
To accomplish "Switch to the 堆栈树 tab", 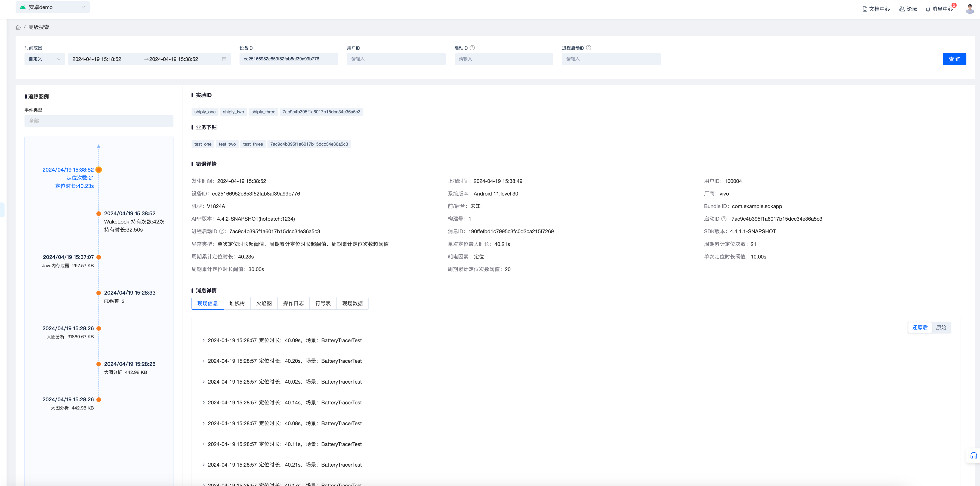I will pyautogui.click(x=237, y=303).
